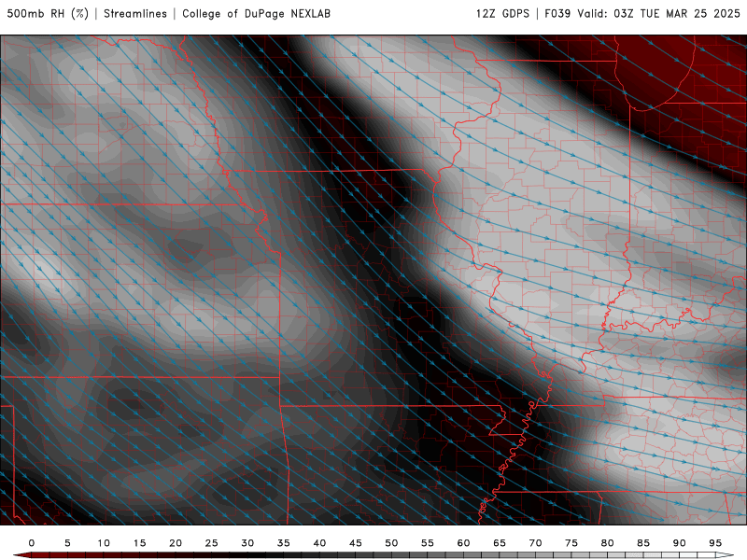Click the 0 value on the color scale

point(32,543)
